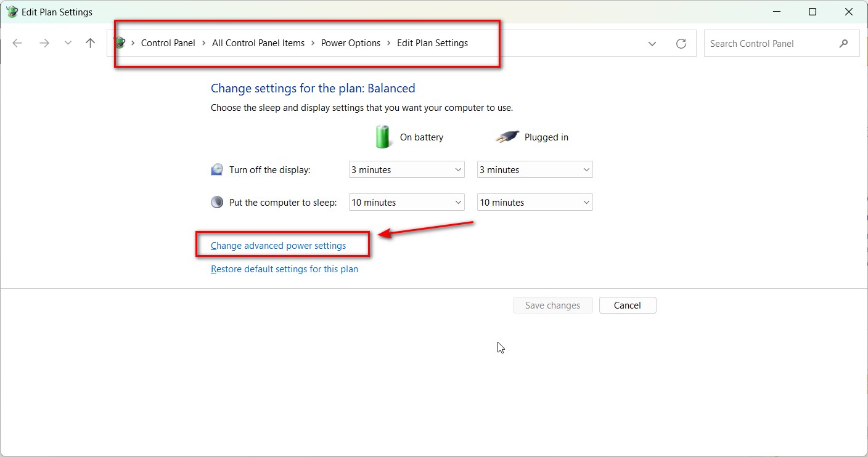868x457 pixels.
Task: Refresh the current Control Panel page
Action: point(681,43)
